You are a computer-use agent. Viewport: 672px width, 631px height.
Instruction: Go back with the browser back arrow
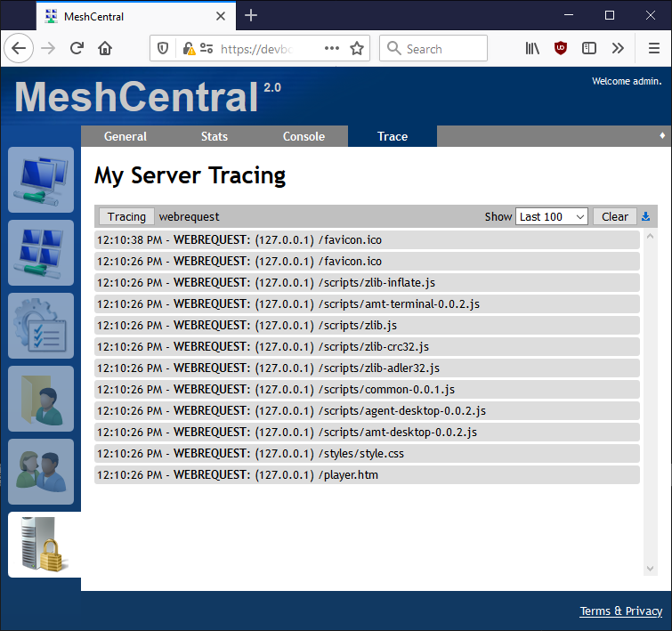click(x=19, y=48)
